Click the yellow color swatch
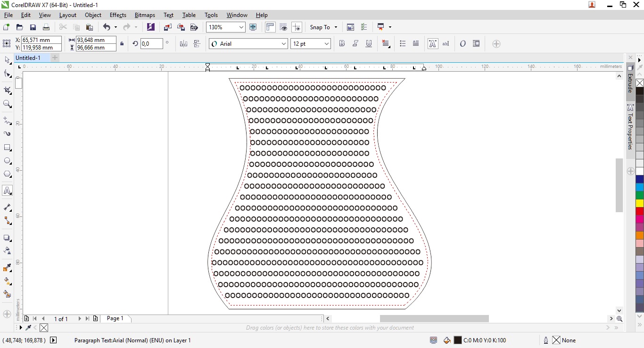 [x=640, y=203]
